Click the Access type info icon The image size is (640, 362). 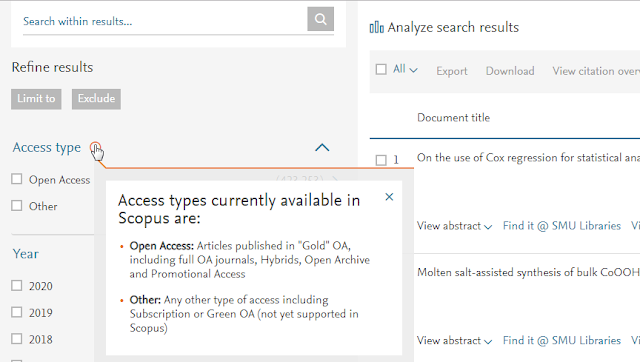[95, 147]
